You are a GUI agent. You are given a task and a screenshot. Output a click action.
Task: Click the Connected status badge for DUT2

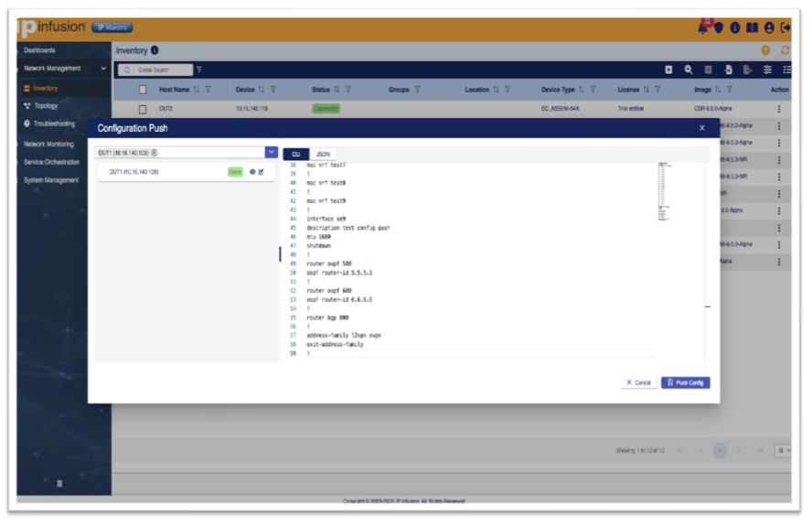(x=326, y=108)
